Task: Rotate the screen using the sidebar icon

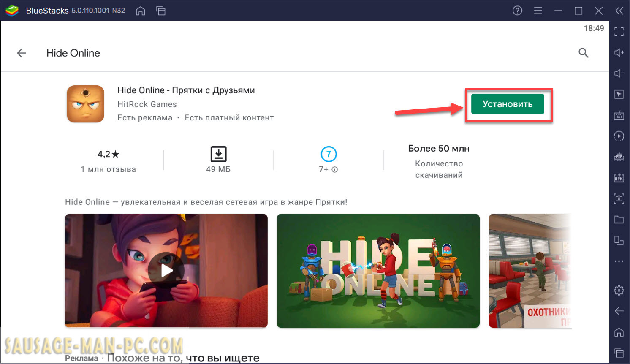Action: point(619,240)
